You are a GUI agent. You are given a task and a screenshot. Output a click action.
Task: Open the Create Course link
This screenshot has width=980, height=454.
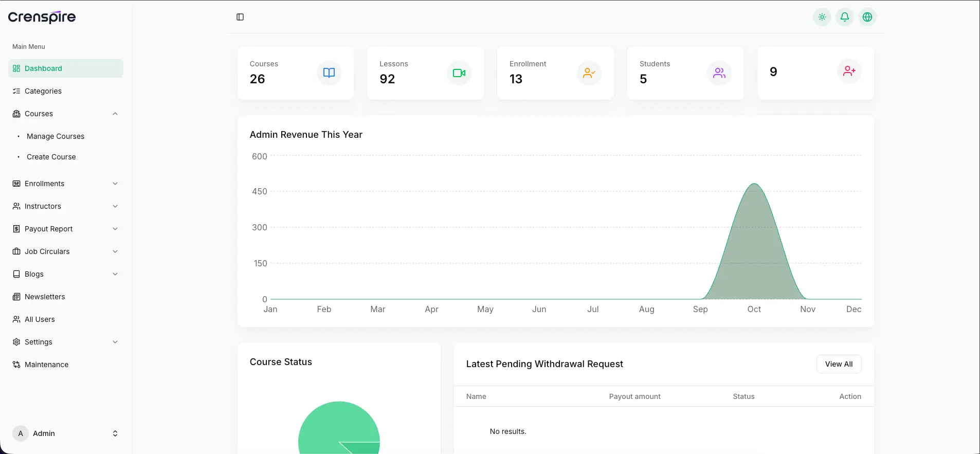point(51,157)
